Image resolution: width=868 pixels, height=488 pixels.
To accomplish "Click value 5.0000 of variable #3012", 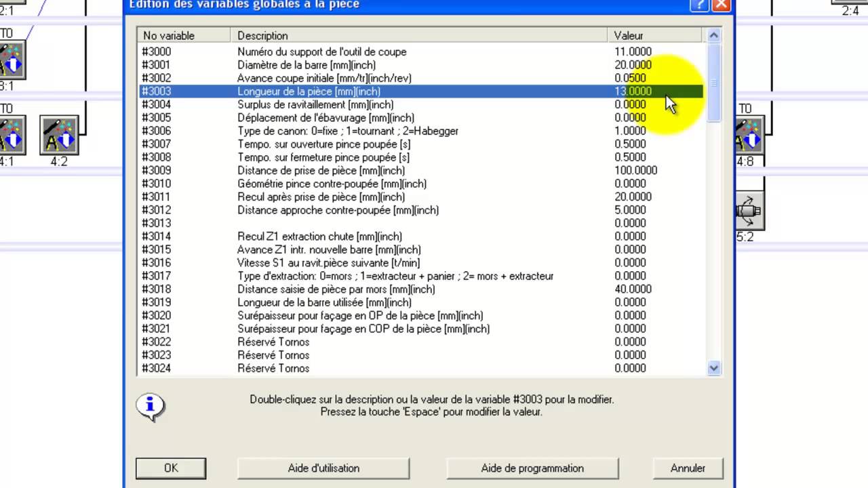I will tap(630, 210).
